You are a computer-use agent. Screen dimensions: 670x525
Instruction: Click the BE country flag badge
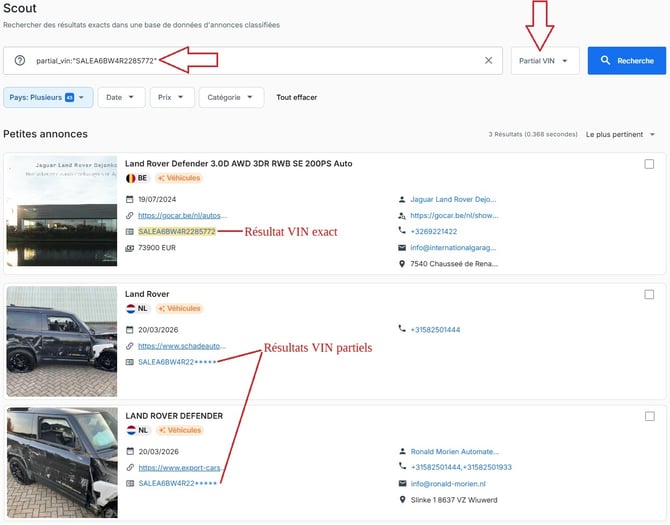click(x=137, y=178)
